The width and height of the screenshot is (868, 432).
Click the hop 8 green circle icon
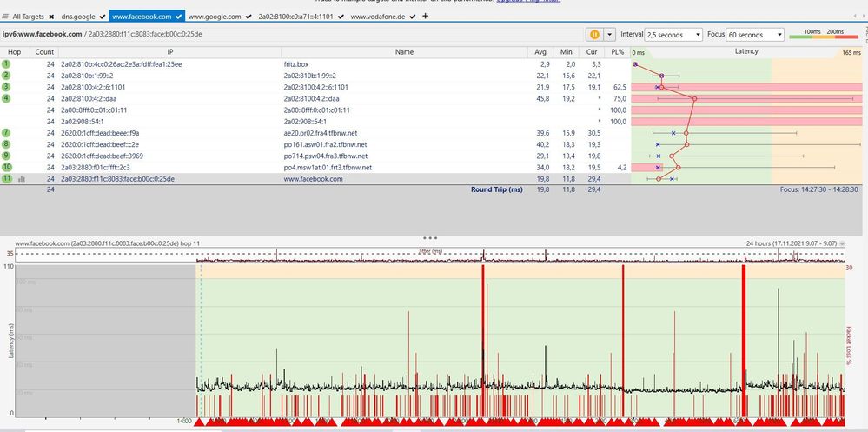point(6,144)
